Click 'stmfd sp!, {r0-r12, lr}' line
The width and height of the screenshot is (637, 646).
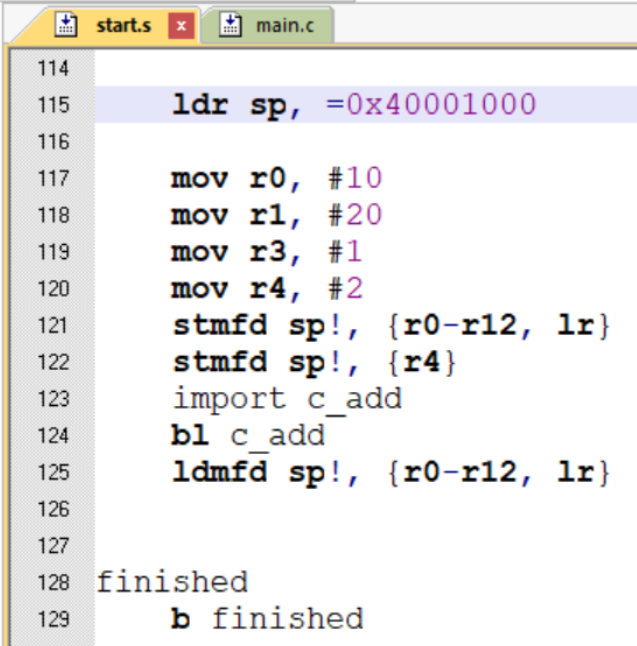[x=391, y=326]
